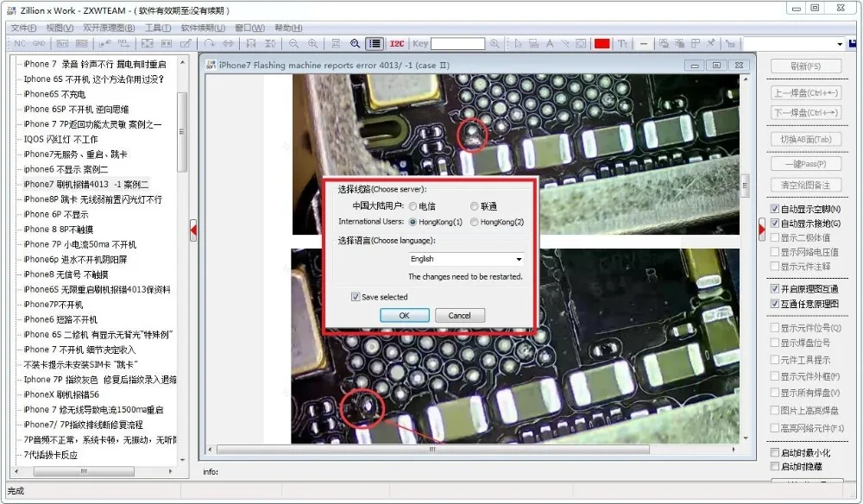Open the 工具(T) menu
Screen dimensions: 863x504
point(158,28)
